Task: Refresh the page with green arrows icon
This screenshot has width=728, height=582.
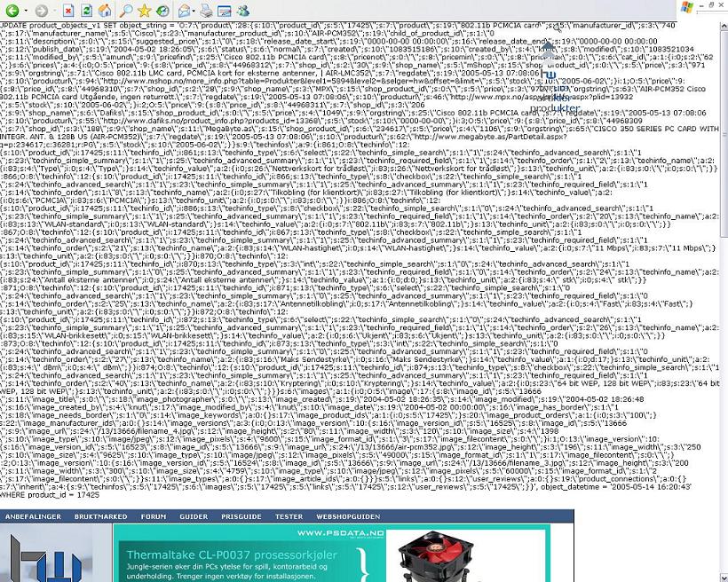Action: tap(86, 11)
